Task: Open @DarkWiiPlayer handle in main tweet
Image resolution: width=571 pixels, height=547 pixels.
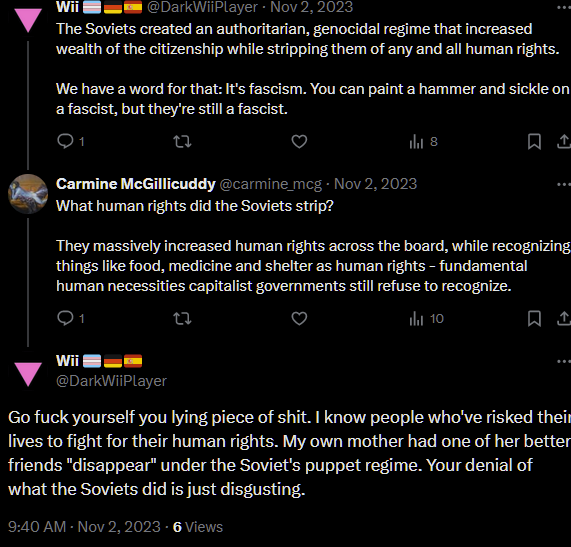Action: pos(111,381)
